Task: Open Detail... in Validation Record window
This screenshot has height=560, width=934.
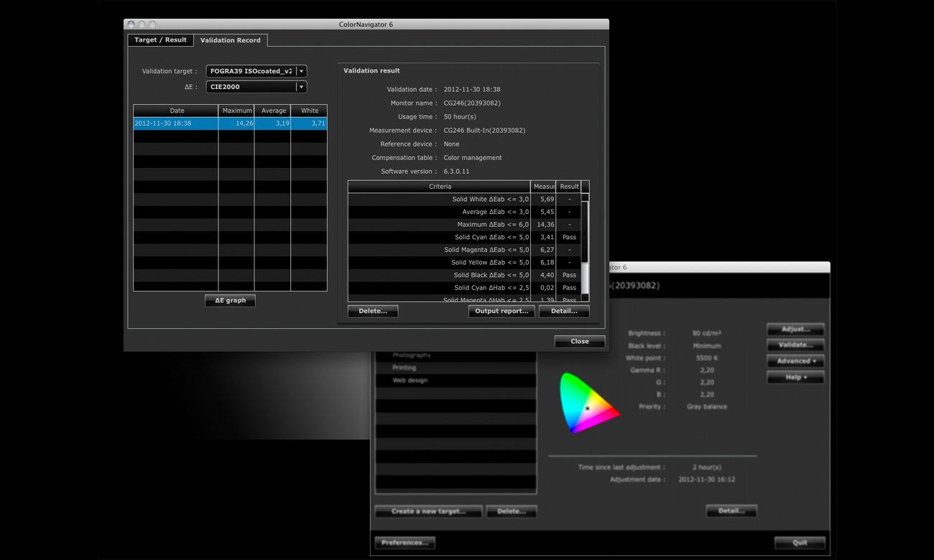Action: tap(564, 312)
